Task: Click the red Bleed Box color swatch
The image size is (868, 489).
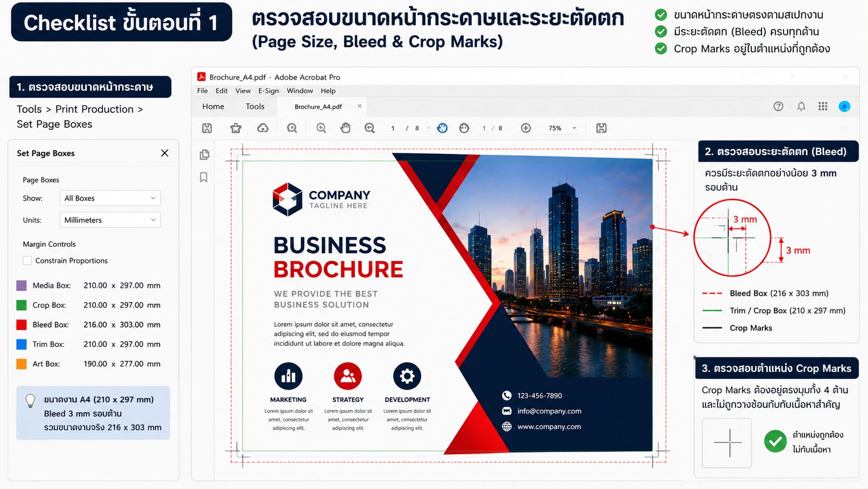Action: point(21,325)
